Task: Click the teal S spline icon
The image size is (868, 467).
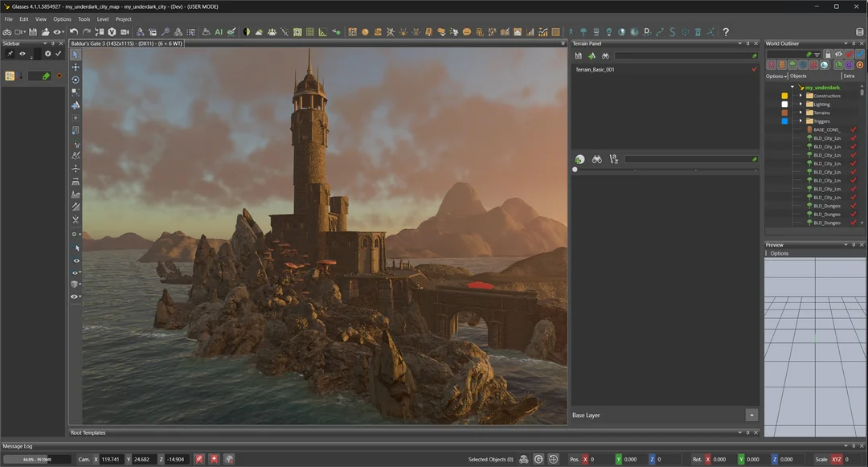Action: [x=672, y=32]
